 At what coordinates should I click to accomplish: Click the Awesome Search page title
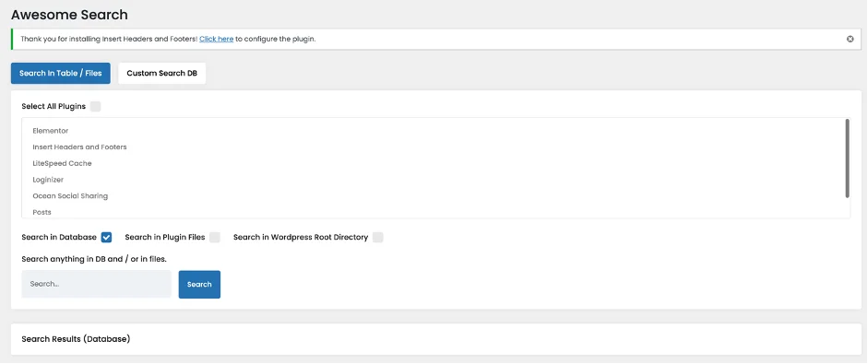point(69,15)
